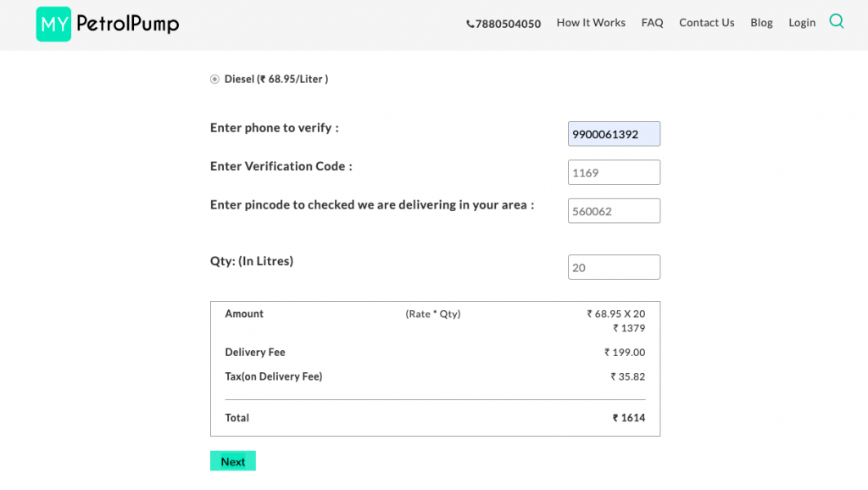868x490 pixels.
Task: Click the Delivery Fee value ₹ 199.00
Action: point(625,353)
